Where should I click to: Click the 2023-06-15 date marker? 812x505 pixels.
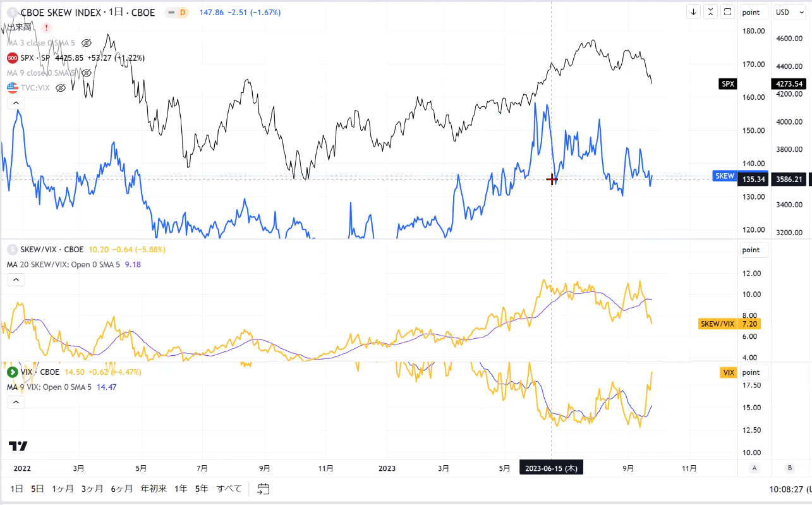click(x=552, y=468)
